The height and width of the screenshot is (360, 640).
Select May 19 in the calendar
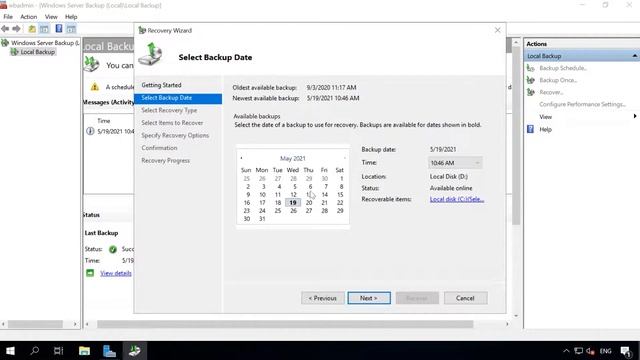(293, 202)
